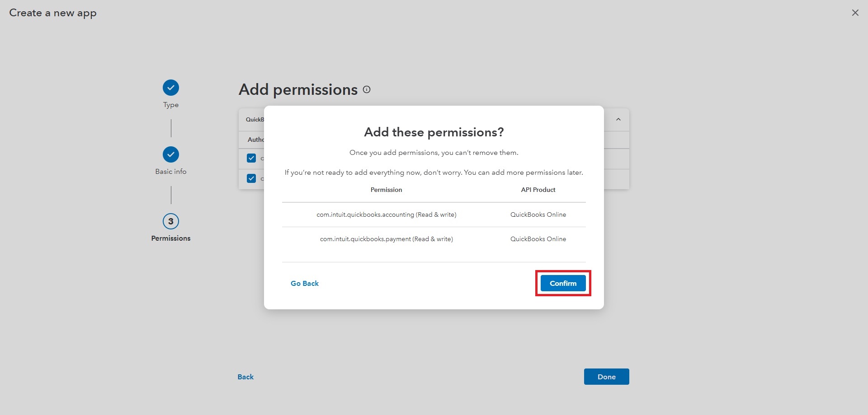Uncheck the first permission checkbox
Image resolution: width=868 pixels, height=415 pixels.
251,158
